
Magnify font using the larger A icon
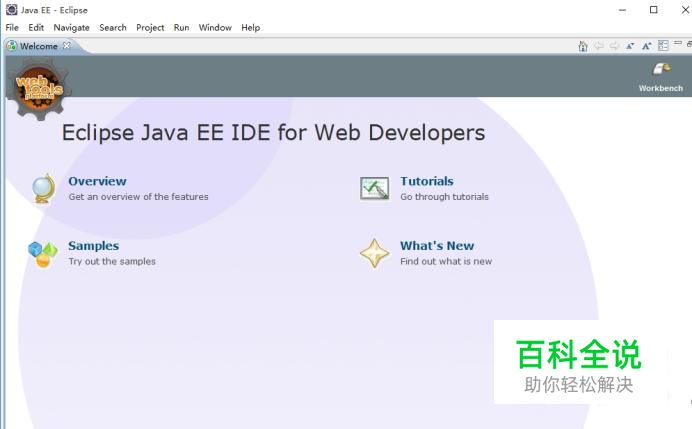[647, 45]
